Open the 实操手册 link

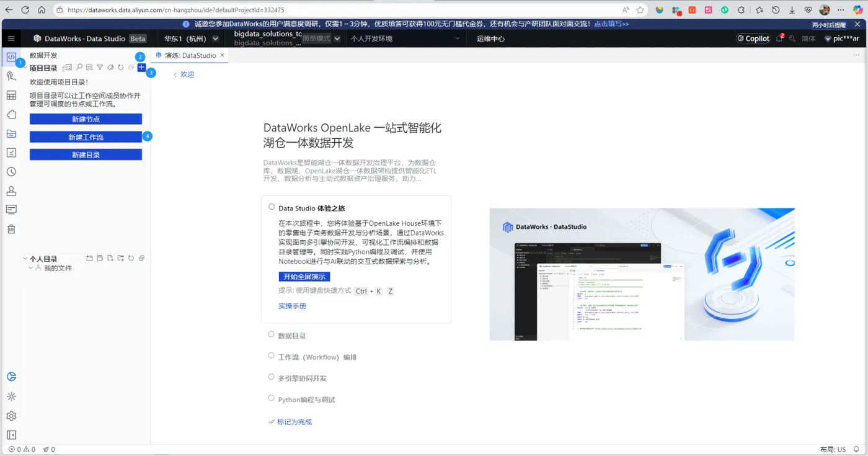292,306
